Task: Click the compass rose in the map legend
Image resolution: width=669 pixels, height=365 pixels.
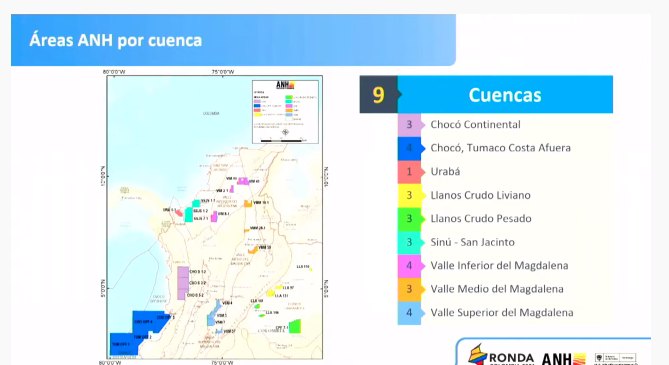Action: 285,132
